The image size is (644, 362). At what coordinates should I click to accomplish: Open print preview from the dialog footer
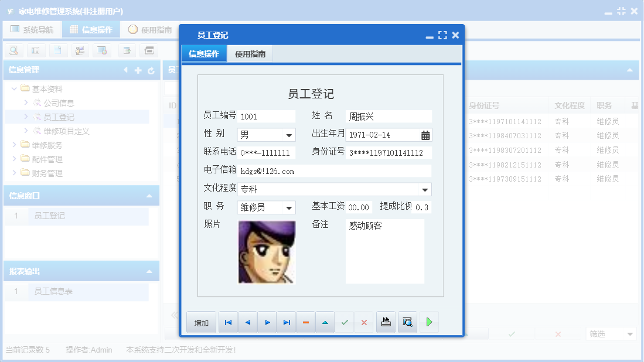[x=407, y=322]
